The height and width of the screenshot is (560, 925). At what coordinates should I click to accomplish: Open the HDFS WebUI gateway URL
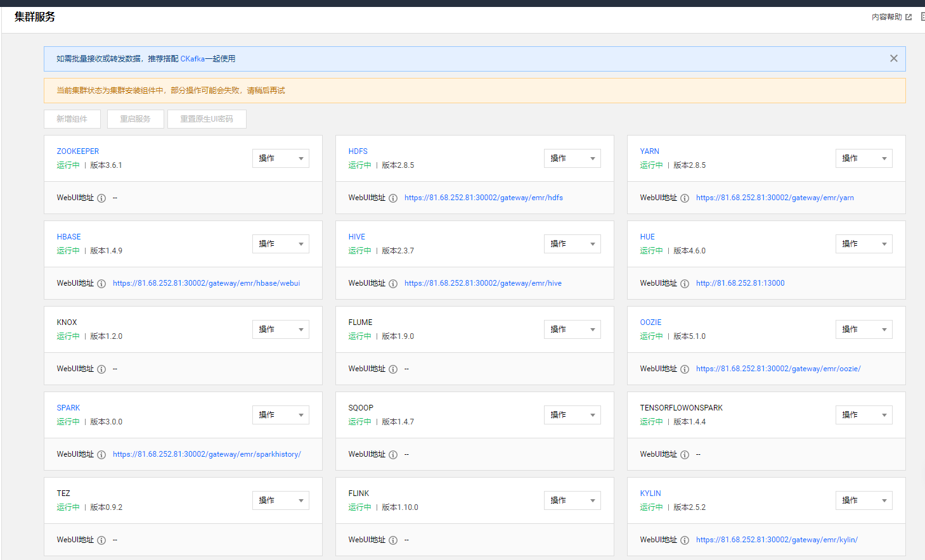point(484,198)
